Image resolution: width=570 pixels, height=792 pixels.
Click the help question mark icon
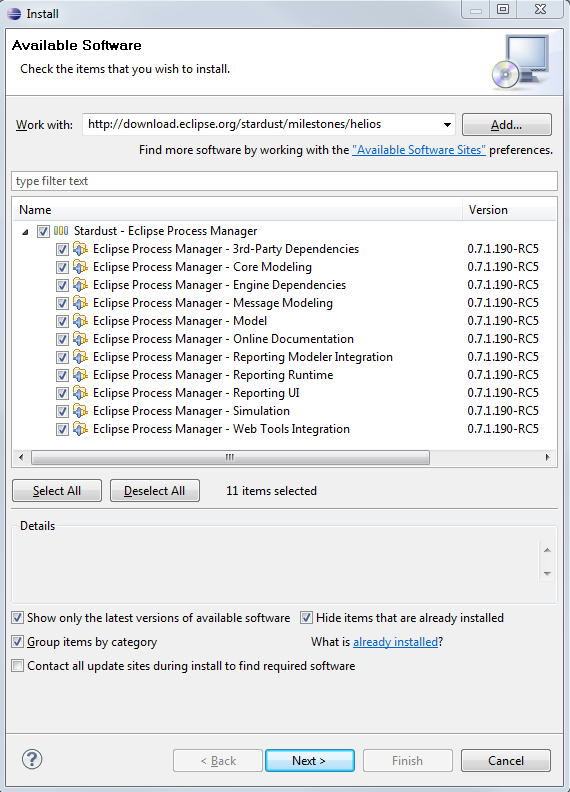pos(32,759)
